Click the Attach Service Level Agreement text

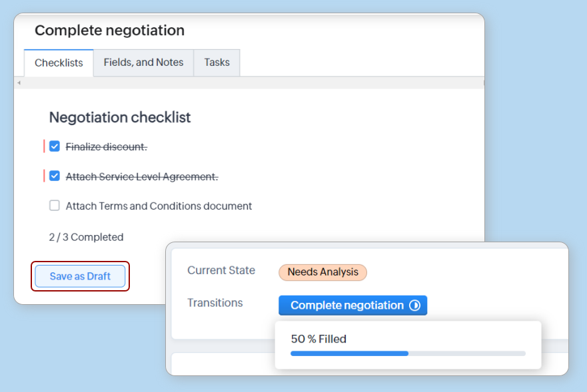[x=142, y=176]
